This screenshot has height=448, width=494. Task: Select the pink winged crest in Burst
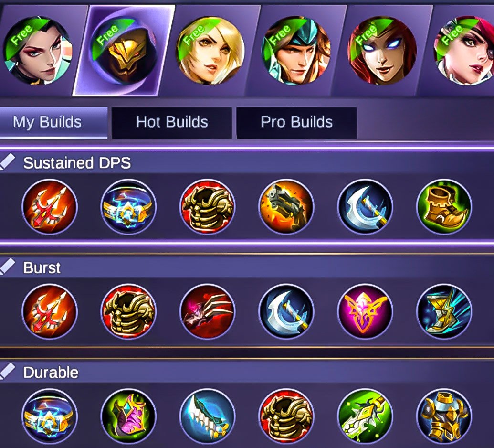[x=365, y=311]
